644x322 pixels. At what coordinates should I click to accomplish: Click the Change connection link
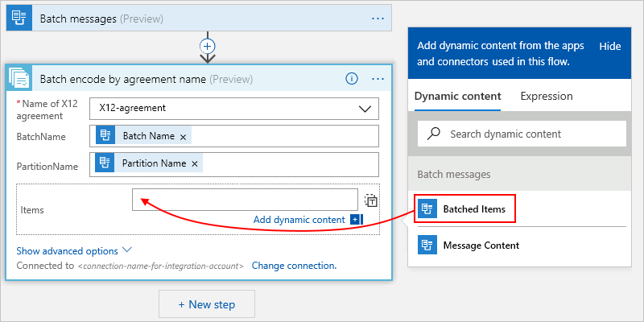click(x=294, y=265)
